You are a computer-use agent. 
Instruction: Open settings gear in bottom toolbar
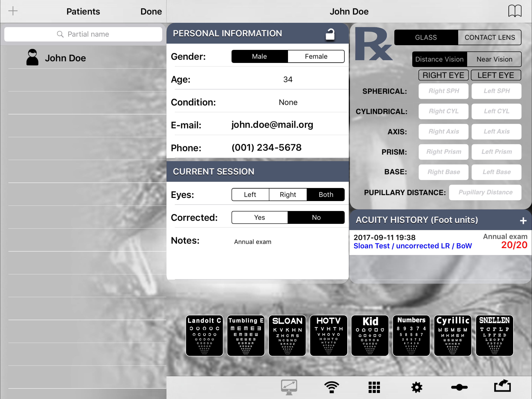coord(417,387)
